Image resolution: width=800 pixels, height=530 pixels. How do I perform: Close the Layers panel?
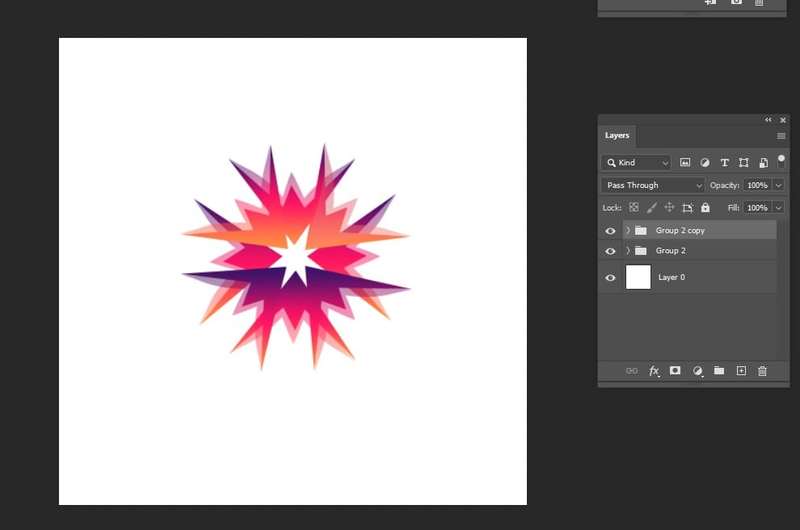pyautogui.click(x=783, y=120)
